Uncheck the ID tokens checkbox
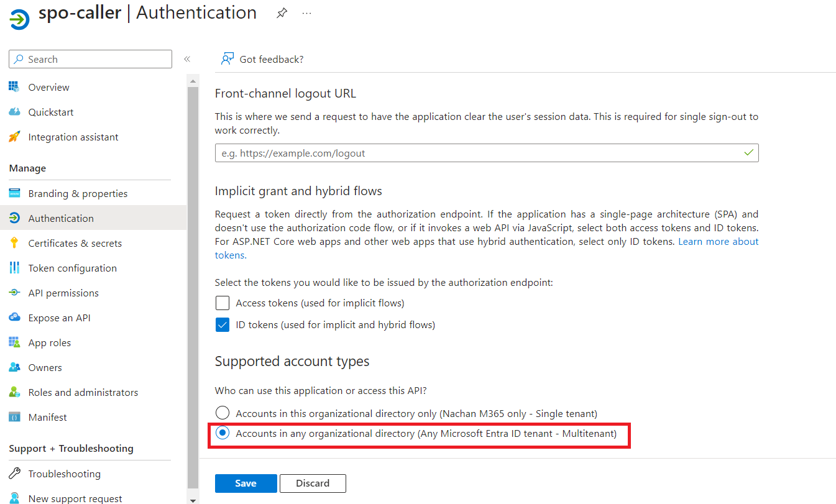This screenshot has width=836, height=504. (223, 324)
